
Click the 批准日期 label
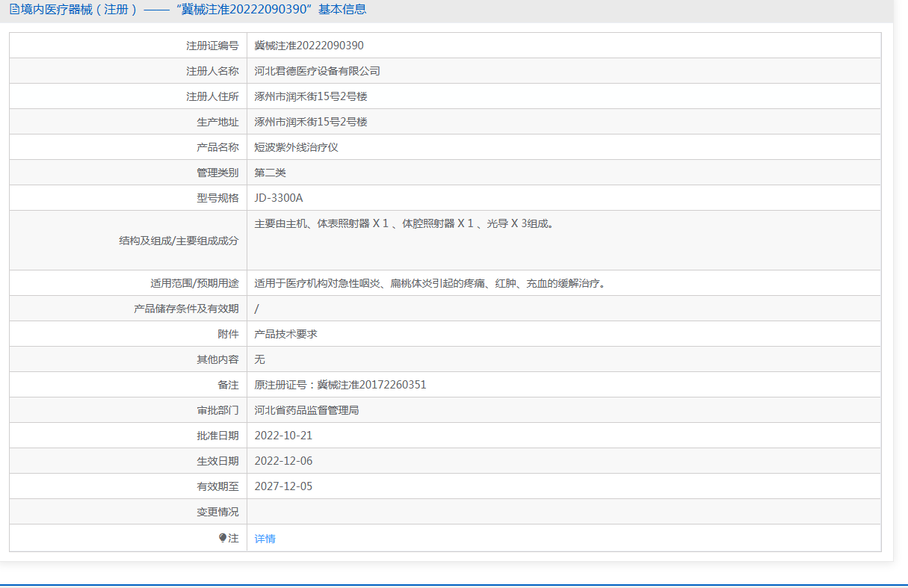tap(217, 436)
